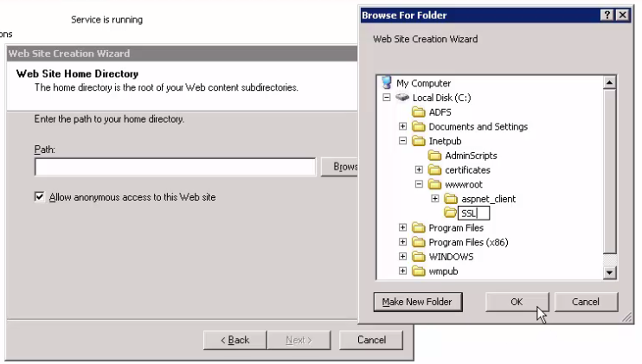Confirm folder selection with OK

point(517,302)
